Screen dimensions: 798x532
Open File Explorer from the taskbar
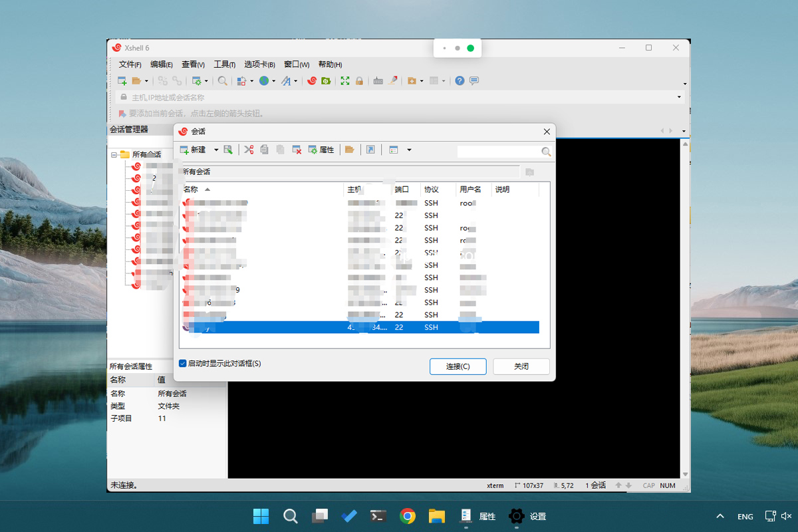pyautogui.click(x=436, y=516)
